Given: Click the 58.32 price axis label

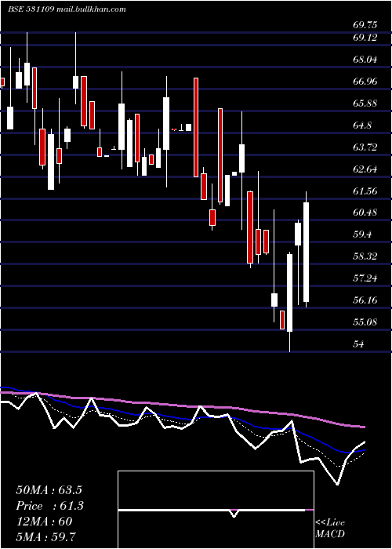Looking at the screenshot, I should coord(365,256).
